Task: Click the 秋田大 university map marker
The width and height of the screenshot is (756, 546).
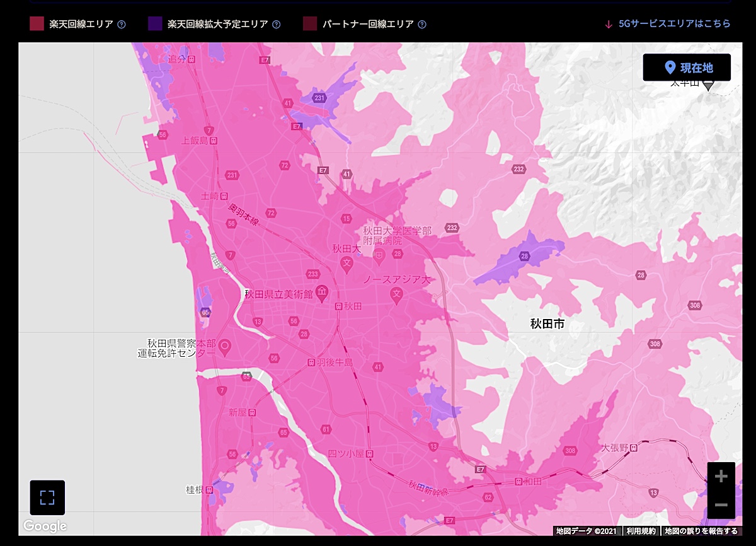Action: point(346,265)
